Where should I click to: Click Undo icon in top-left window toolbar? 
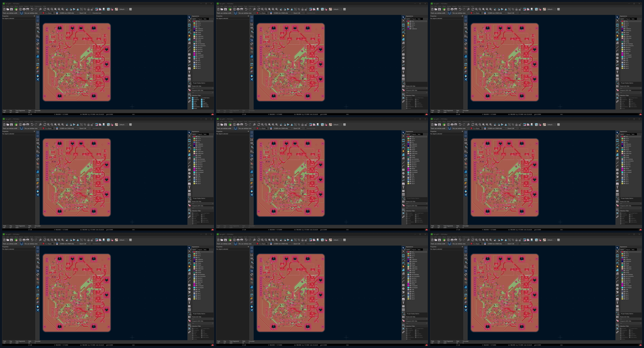coord(32,9)
